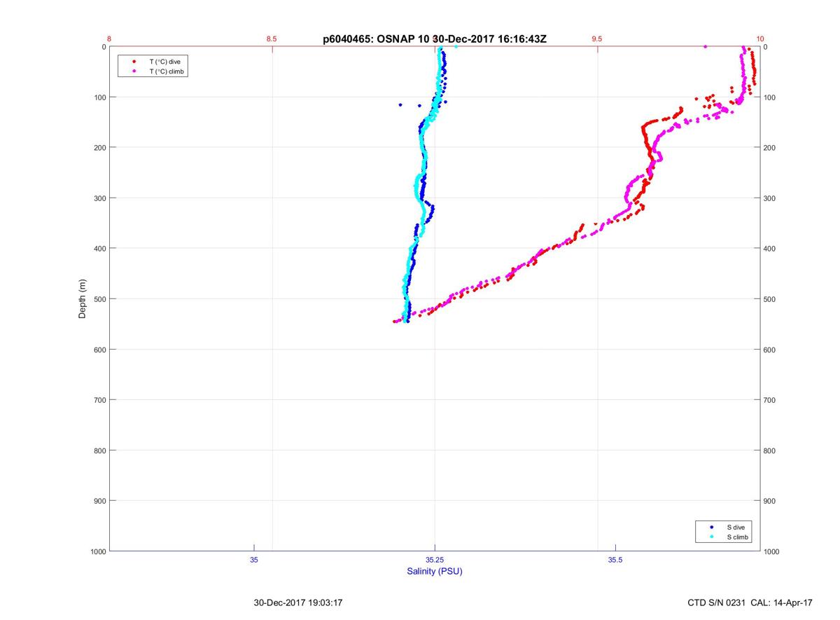
Task: Click the red dive temperature legend marker
Action: click(x=134, y=62)
